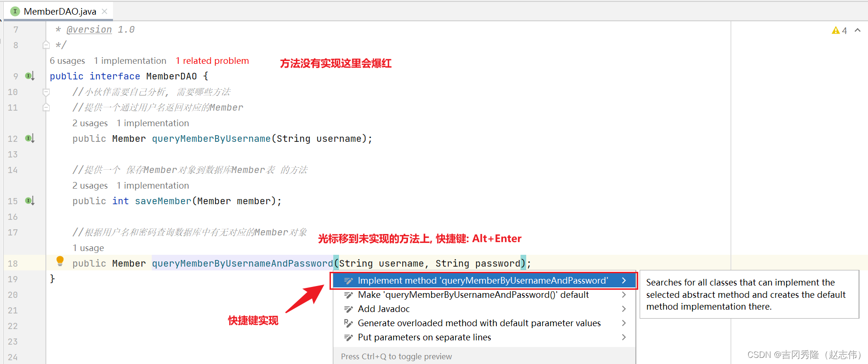868x364 pixels.
Task: Click the method name queryMemberByUsernameAndPassword
Action: (243, 263)
